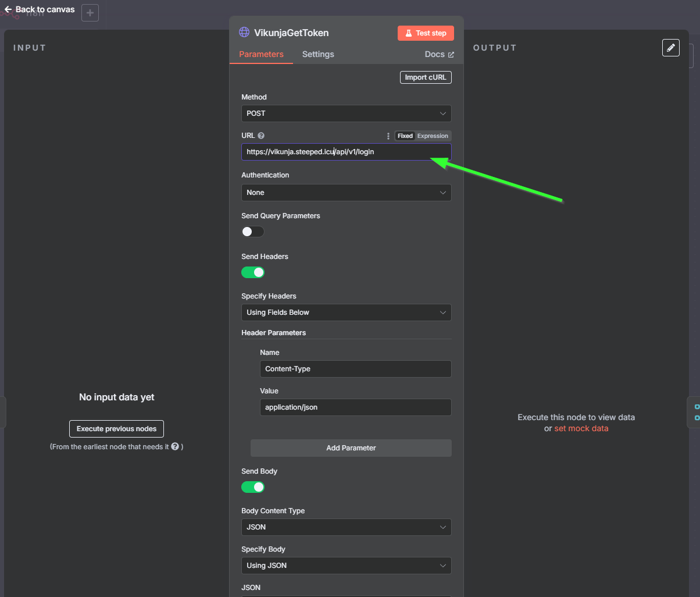Switch URL field to Expression mode
This screenshot has width=700, height=597.
[433, 136]
